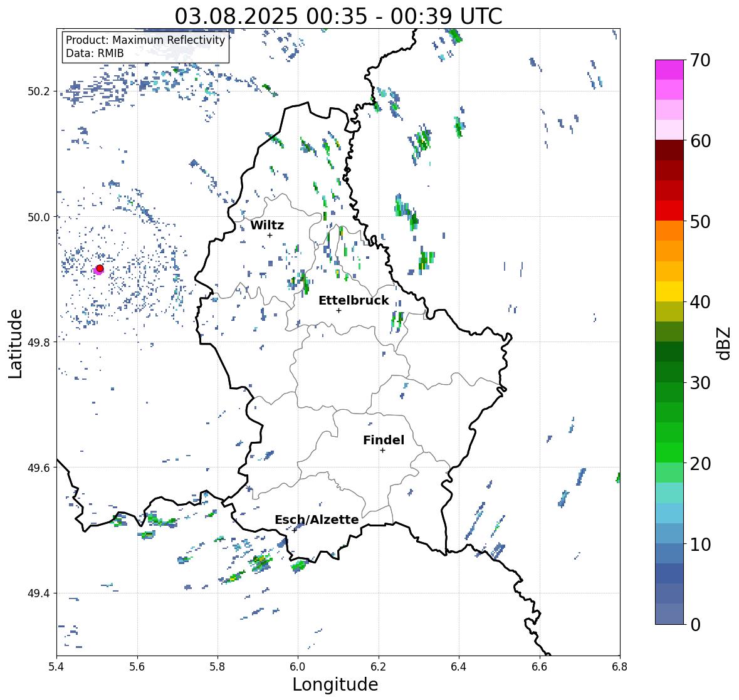Click the Findel city label
The height and width of the screenshot is (700, 739).
pyautogui.click(x=384, y=440)
